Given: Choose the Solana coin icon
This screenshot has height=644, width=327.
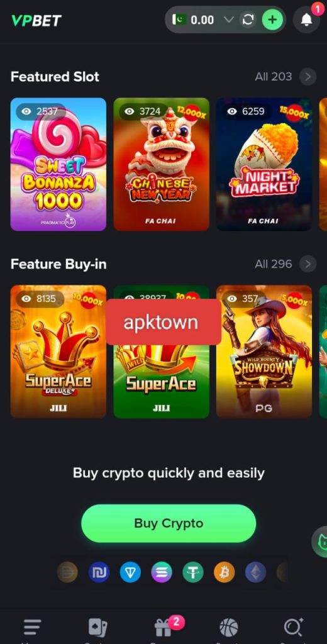Looking at the screenshot, I should pyautogui.click(x=162, y=572).
